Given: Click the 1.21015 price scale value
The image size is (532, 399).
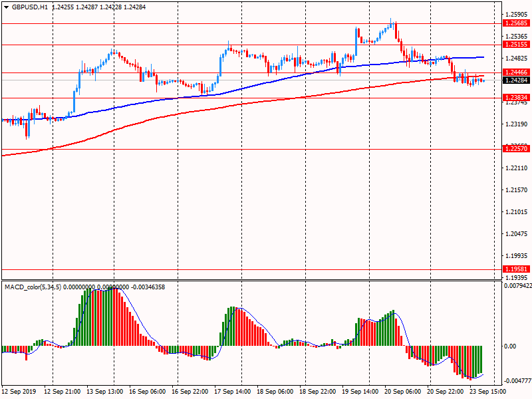Looking at the screenshot, I should 517,212.
